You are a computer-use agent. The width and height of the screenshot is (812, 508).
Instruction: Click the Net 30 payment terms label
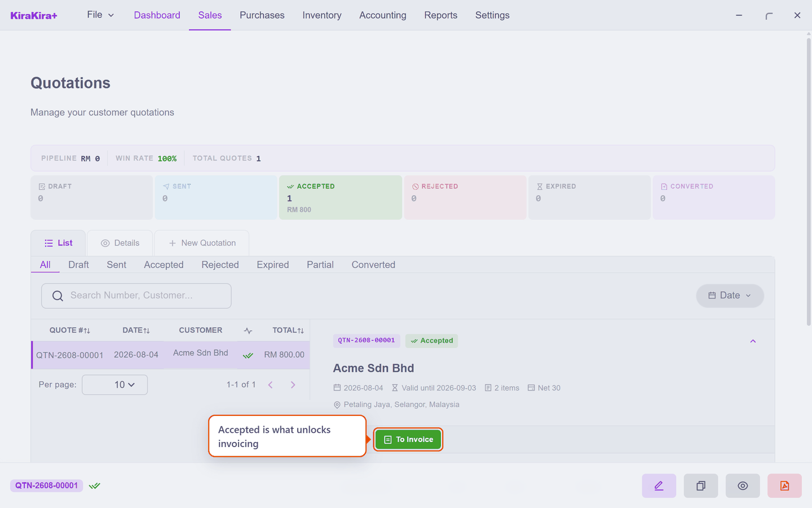pos(544,388)
